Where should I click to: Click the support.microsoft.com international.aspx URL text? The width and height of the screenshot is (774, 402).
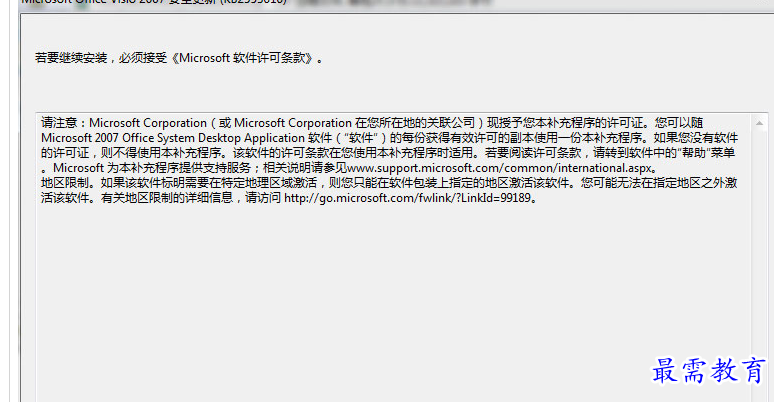tap(500, 168)
